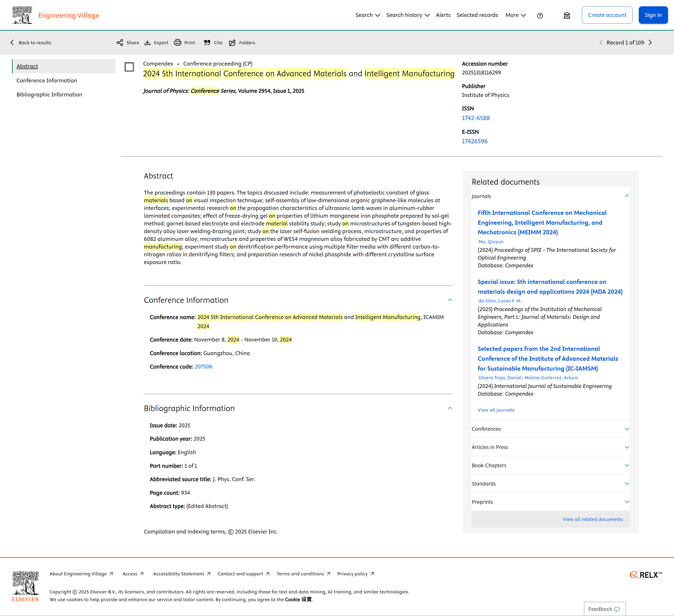Expand the Conferences related documents section

627,429
